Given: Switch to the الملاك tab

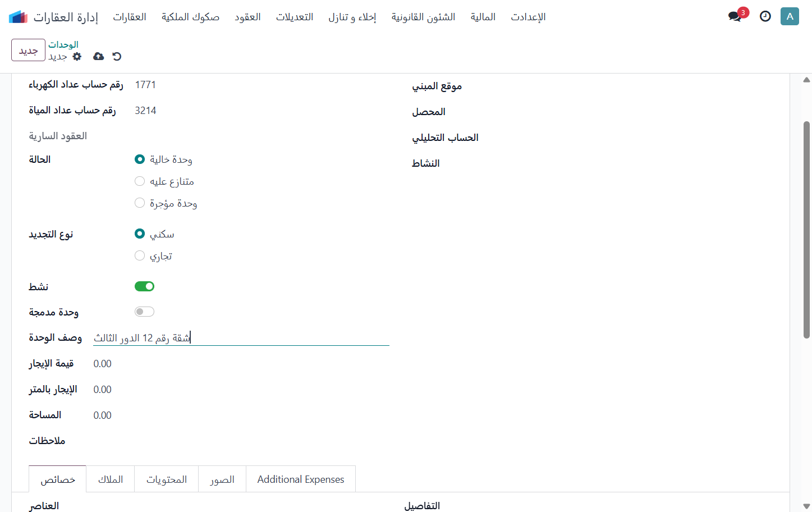Looking at the screenshot, I should click(x=111, y=479).
